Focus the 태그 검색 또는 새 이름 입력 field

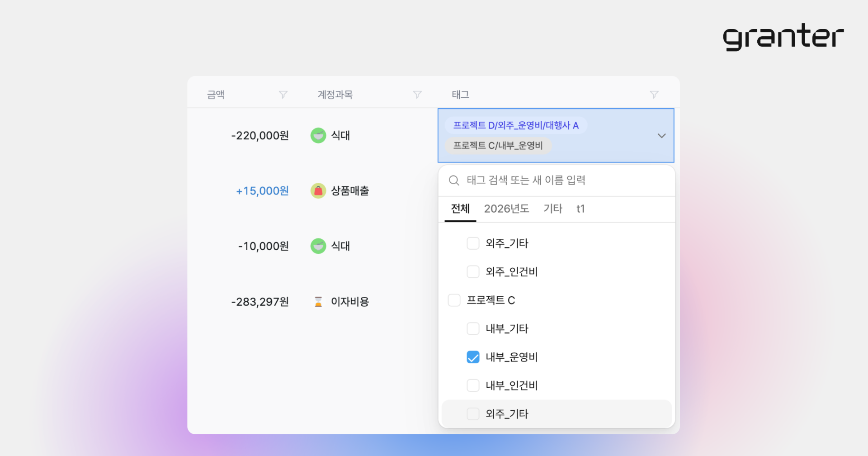557,180
